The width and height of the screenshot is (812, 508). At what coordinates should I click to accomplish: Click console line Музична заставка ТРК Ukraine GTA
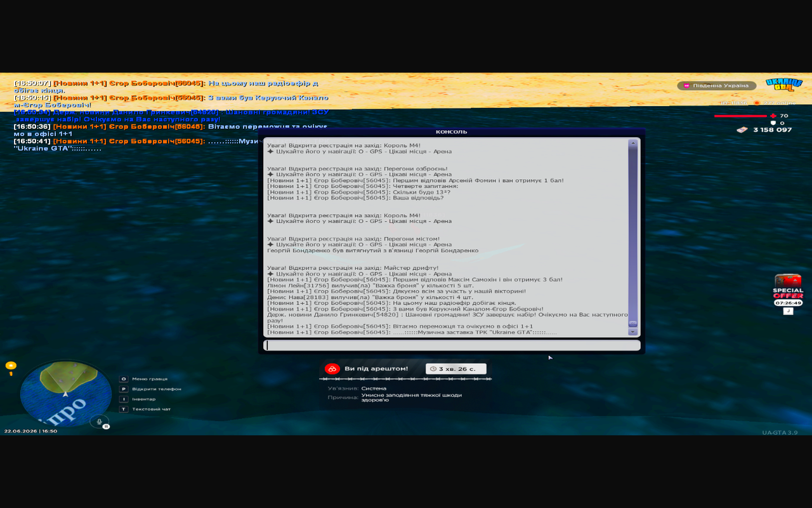click(412, 332)
